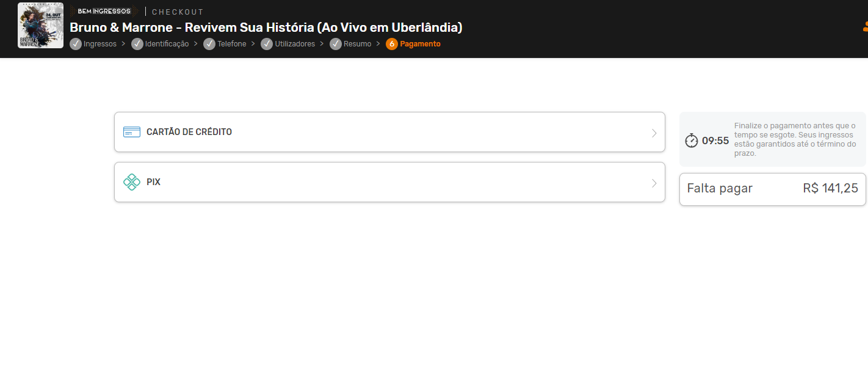Screen dimensions: 868x391
Task: Click the checkmark icon beside Telefone
Action: [209, 44]
